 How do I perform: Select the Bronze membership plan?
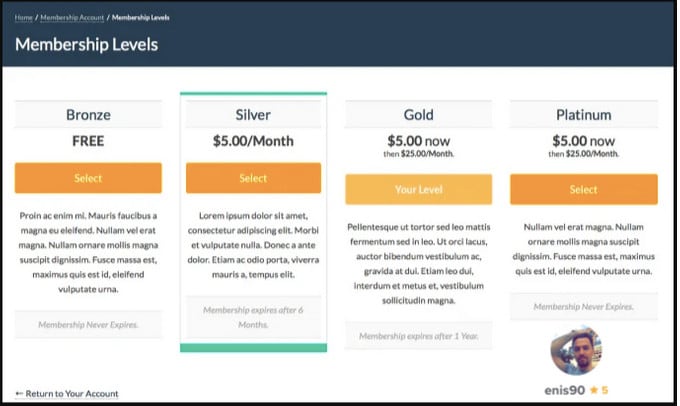[x=88, y=178]
